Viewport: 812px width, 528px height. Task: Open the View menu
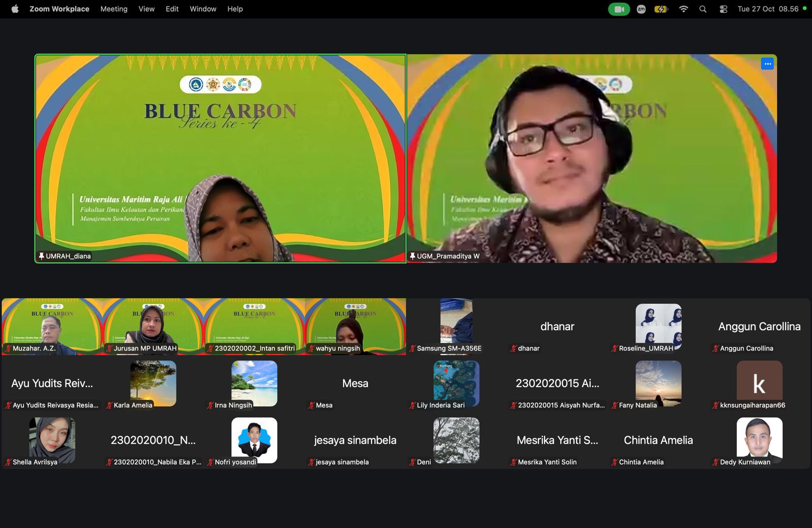tap(147, 9)
